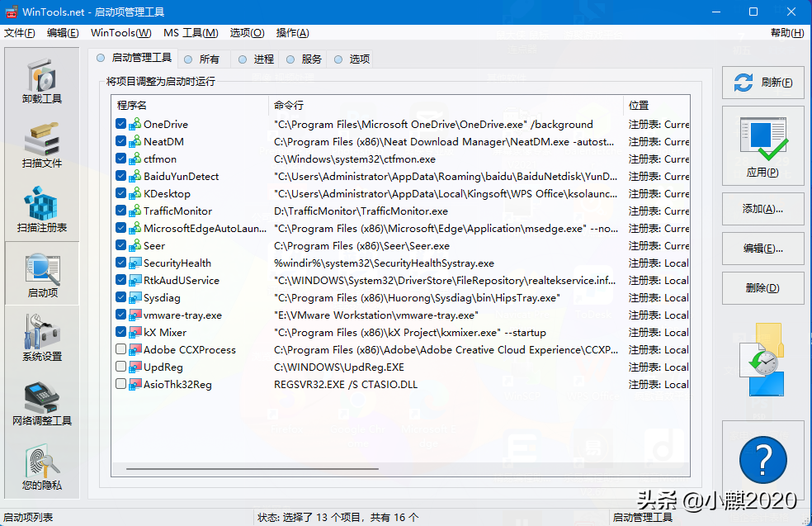Click the OneDrive entry icon

point(135,124)
